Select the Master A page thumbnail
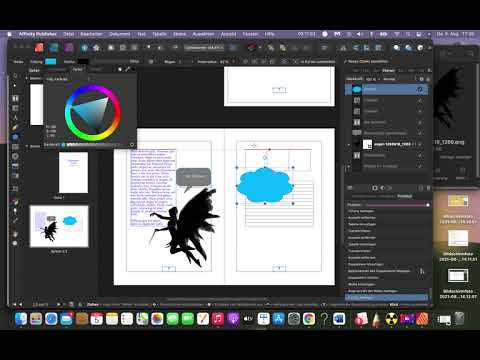Viewport: 480px width, 360px height. tap(37, 104)
